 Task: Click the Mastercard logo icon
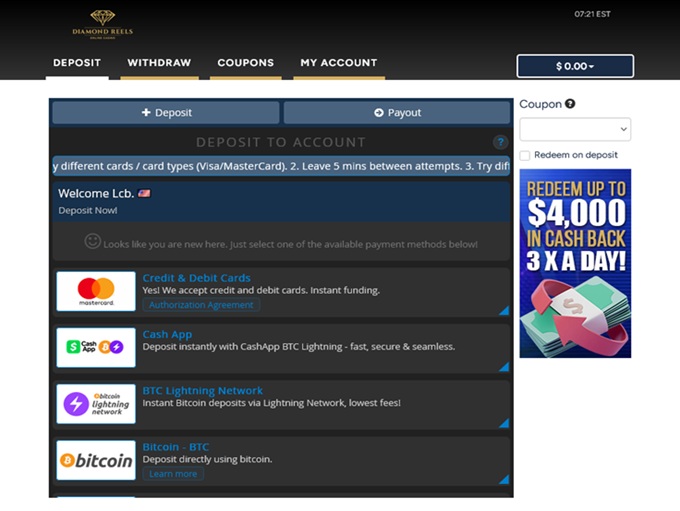pos(96,291)
